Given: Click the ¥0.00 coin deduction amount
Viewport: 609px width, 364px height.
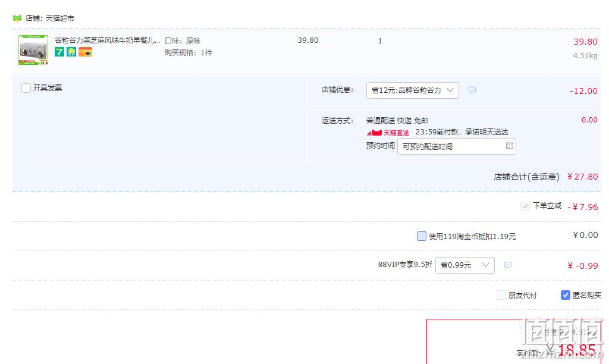Looking at the screenshot, I should coord(586,235).
